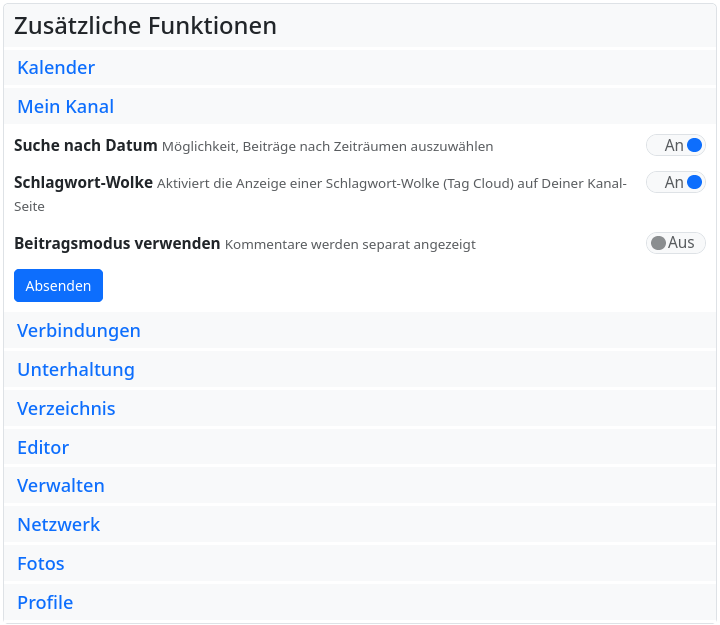Expand the Editor section
Viewport: 720px width, 625px height.
tap(43, 448)
